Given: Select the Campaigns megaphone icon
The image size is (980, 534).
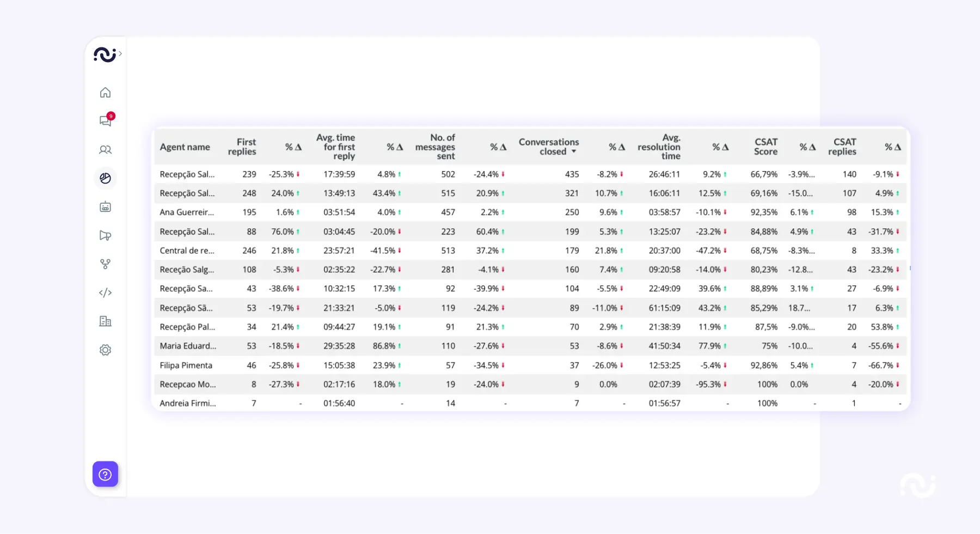Looking at the screenshot, I should pyautogui.click(x=105, y=235).
